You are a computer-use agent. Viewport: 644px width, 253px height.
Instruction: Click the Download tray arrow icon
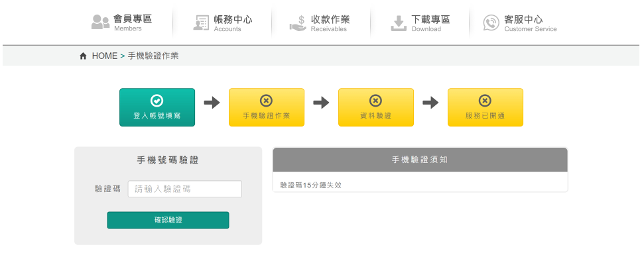399,23
